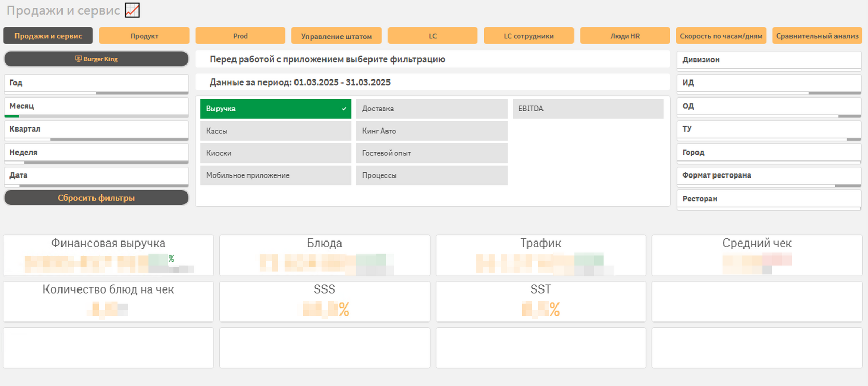Switch to the Prod tab
Screen dimensions: 868x386
(240, 36)
